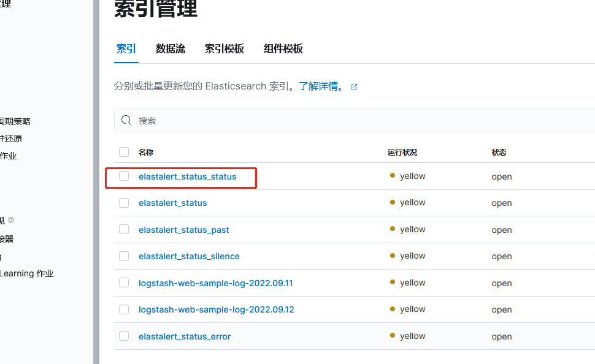Open the elastalert_status_silence index
The height and width of the screenshot is (364, 595).
click(x=189, y=256)
